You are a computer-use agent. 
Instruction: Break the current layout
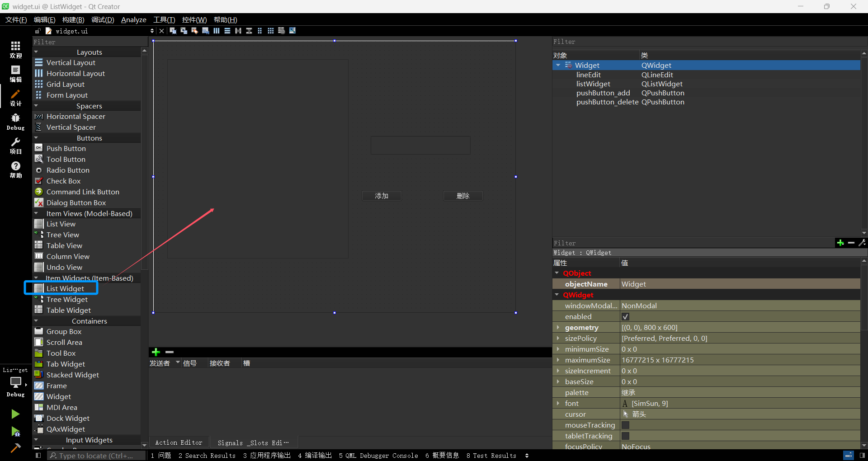[282, 31]
